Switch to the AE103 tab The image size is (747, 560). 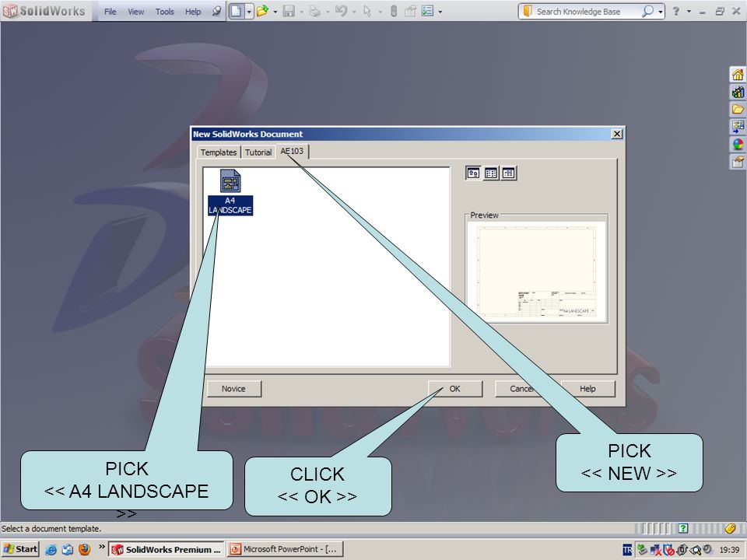click(292, 151)
